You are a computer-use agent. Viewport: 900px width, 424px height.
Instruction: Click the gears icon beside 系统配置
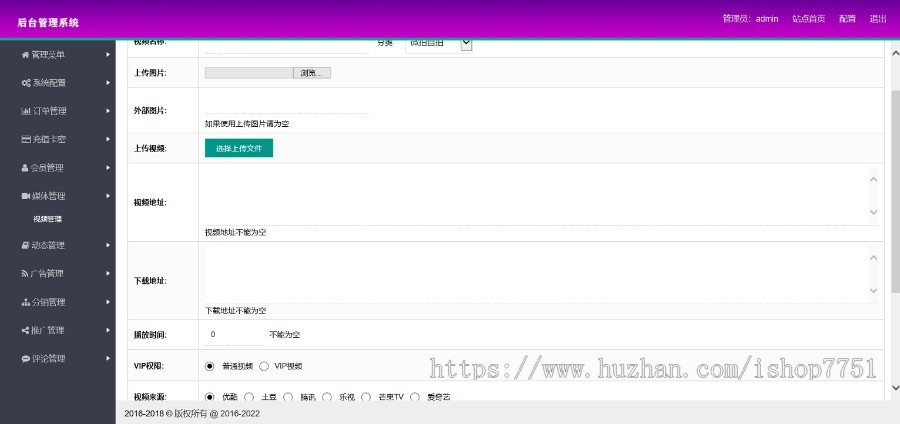click(26, 83)
